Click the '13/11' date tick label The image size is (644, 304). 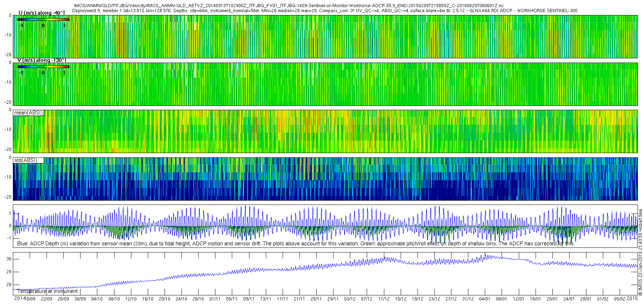pos(266,299)
